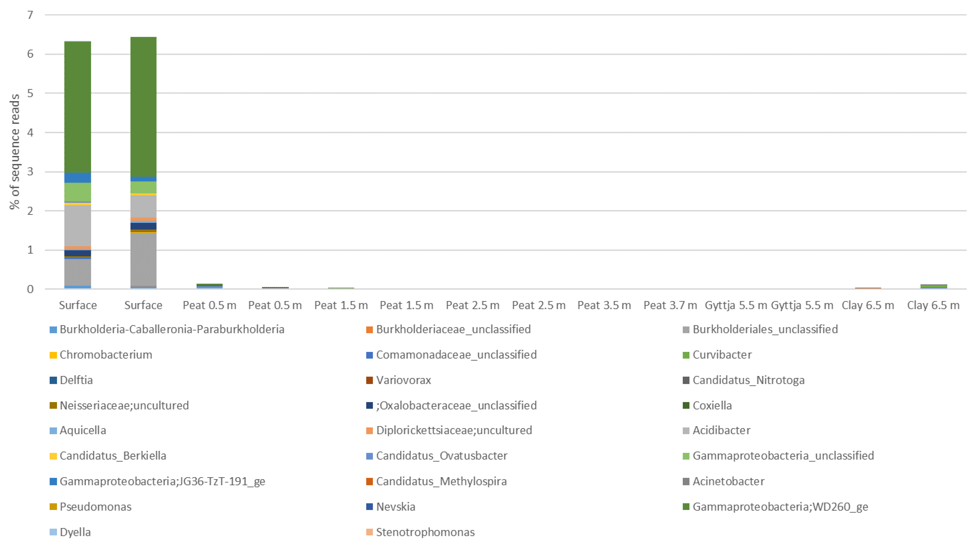Screen dimensions: 980x546
Task: Click the Acidibacter gray legend swatch
Action: [686, 431]
